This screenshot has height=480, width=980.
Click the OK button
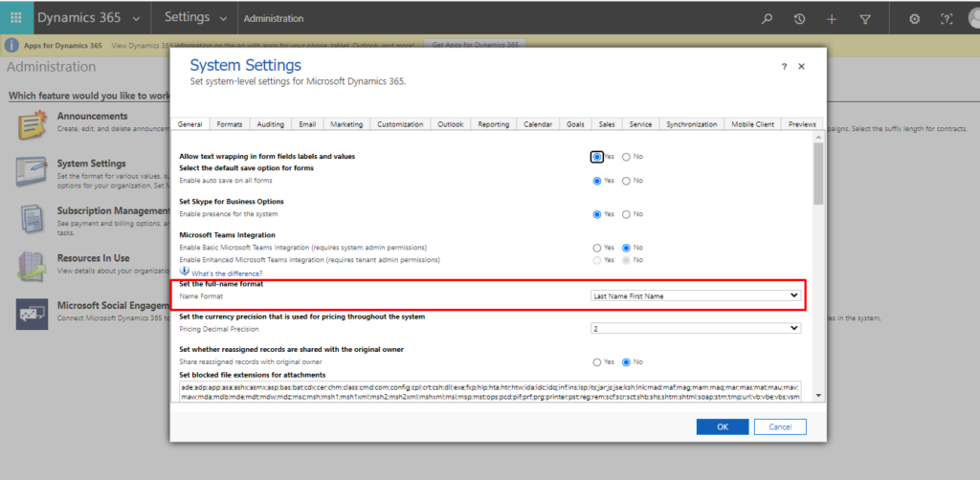click(x=723, y=427)
